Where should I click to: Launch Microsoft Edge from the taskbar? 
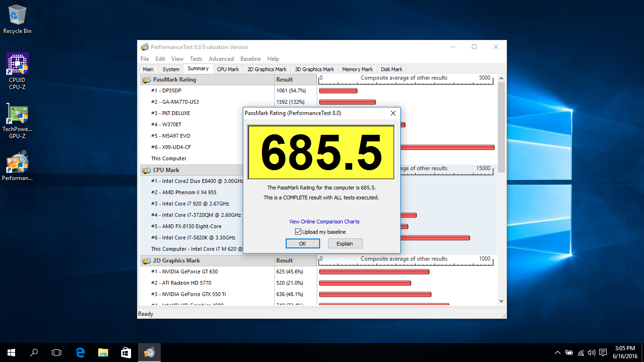[x=81, y=353]
